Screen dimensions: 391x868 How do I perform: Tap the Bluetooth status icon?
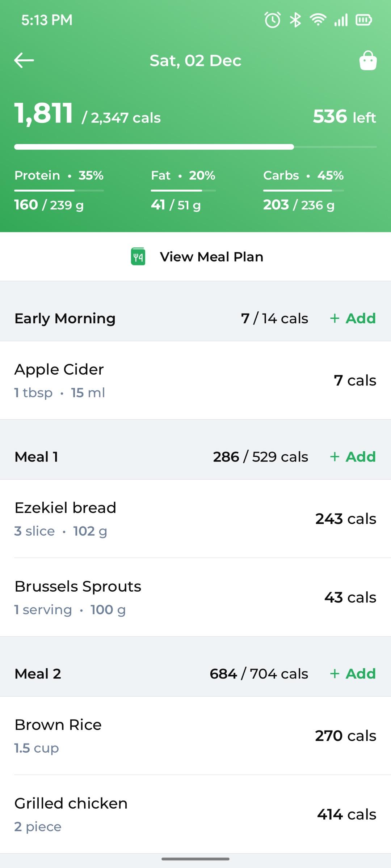tap(295, 20)
